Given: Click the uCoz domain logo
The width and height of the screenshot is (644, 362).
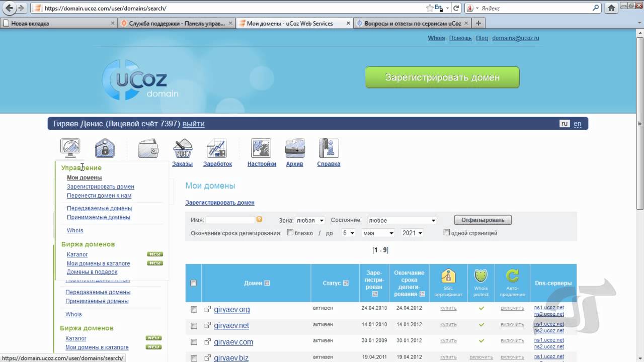Looking at the screenshot, I should 140,79.
